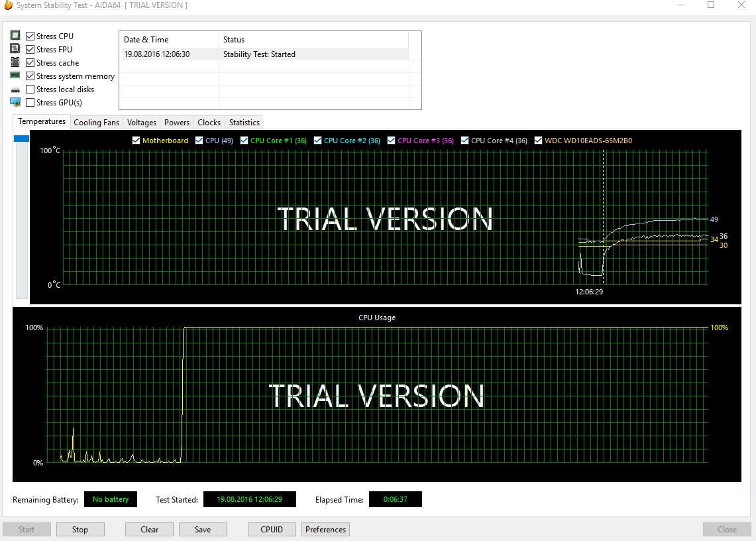Screen dimensions: 756x541
Task: Click the blue graph scale slider on the left
Action: coord(22,139)
